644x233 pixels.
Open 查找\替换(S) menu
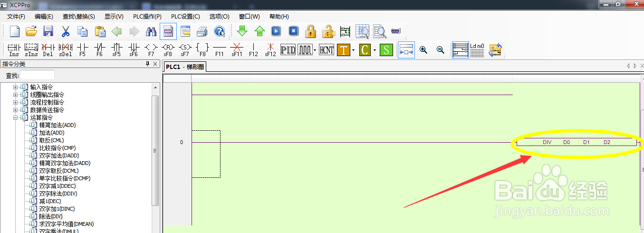tap(79, 17)
